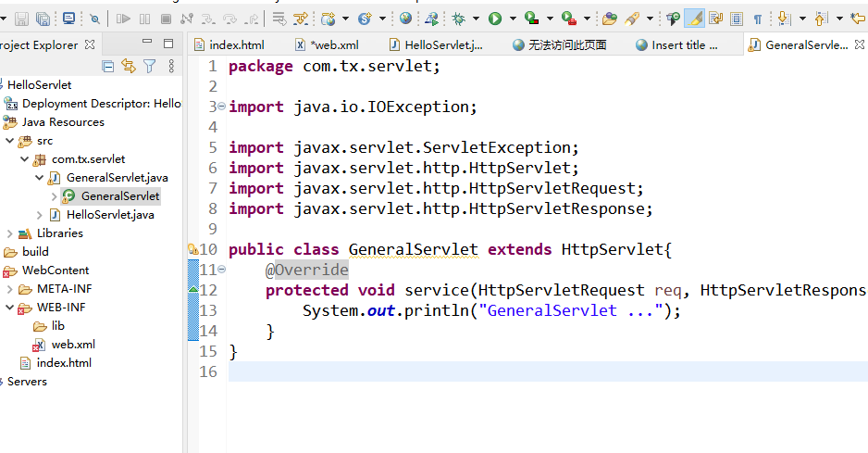Open dropdown next to New Servlet icon

pos(382,19)
